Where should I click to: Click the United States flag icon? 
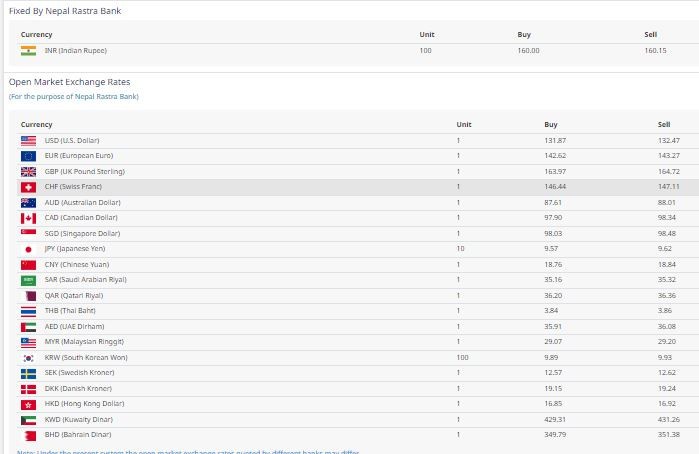coord(28,141)
